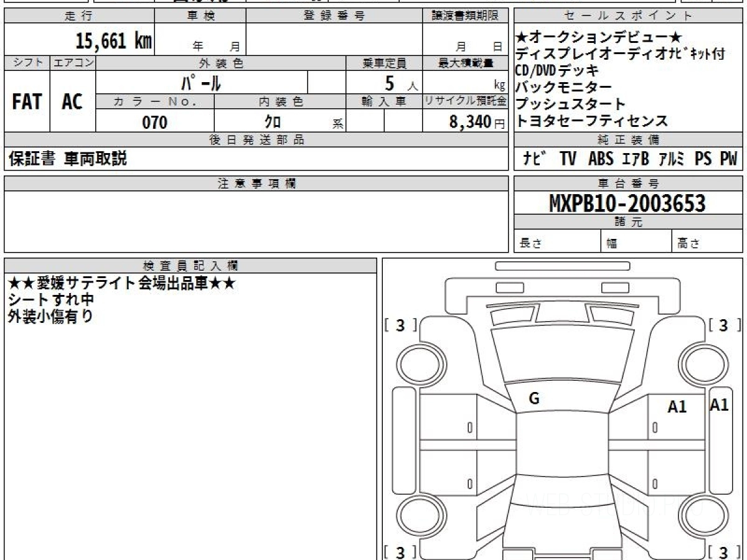Click the 外装小傷有り note

click(50, 316)
